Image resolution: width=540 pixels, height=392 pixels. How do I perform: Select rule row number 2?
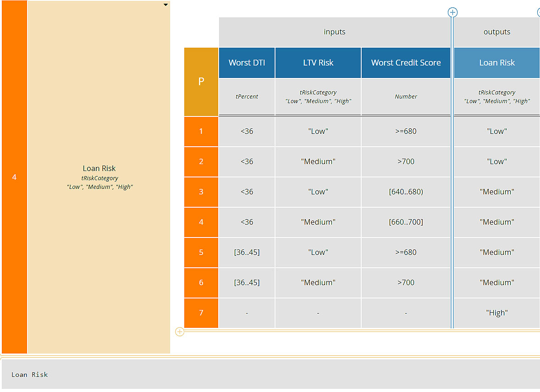[x=201, y=161]
